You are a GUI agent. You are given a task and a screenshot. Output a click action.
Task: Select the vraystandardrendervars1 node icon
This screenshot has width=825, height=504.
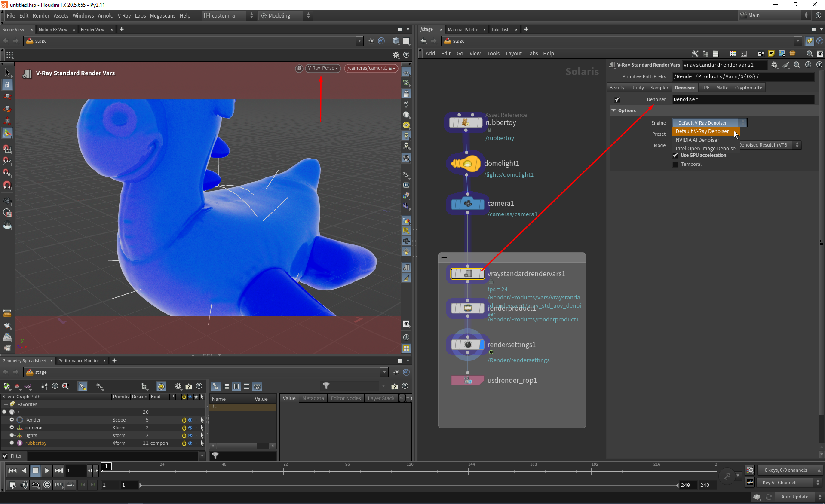[x=467, y=274]
